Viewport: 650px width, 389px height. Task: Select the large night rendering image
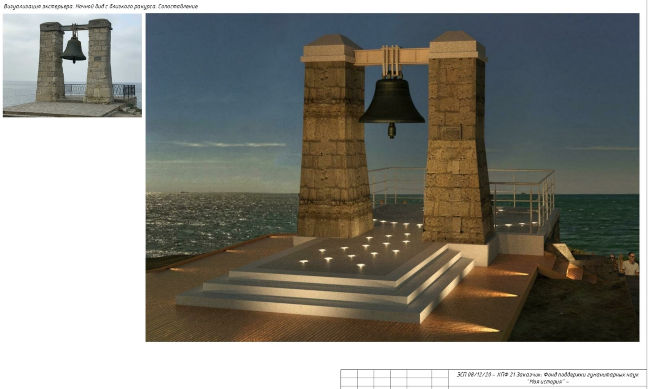click(x=392, y=177)
